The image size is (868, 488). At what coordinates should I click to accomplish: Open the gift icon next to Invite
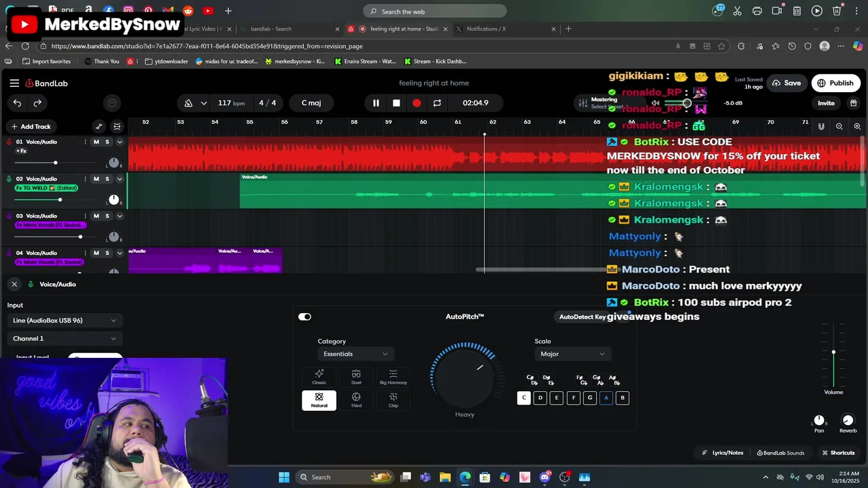[853, 103]
